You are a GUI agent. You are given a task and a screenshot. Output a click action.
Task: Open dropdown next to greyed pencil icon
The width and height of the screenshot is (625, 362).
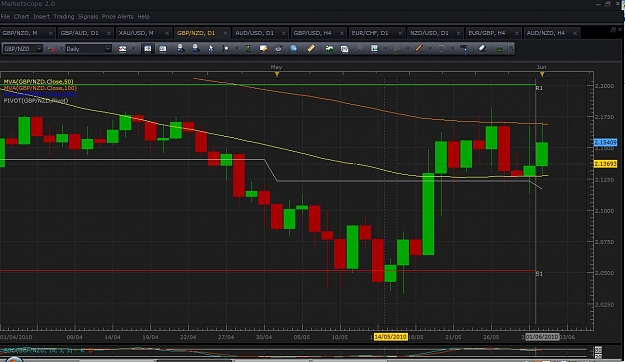[407, 49]
